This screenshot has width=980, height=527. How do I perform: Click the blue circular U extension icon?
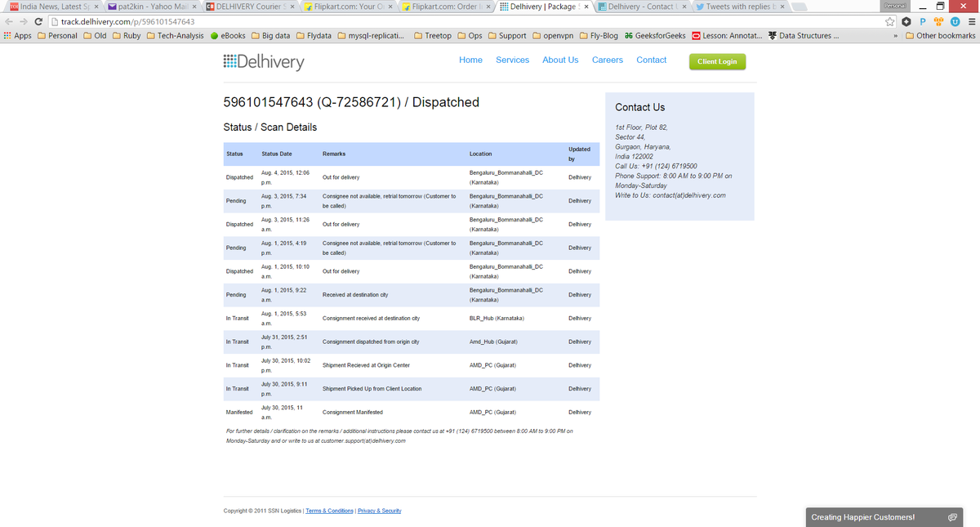955,22
